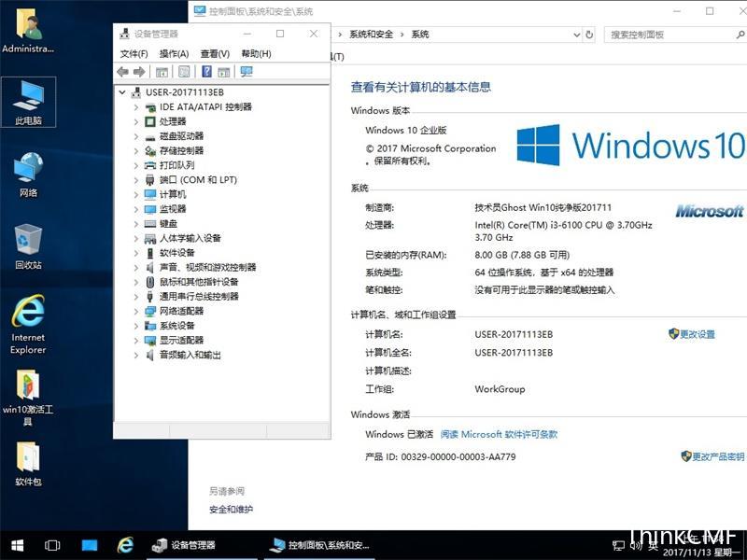The height and width of the screenshot is (560, 747).
Task: Expand the 端口 (COM 和 LPT) node
Action: pos(135,180)
